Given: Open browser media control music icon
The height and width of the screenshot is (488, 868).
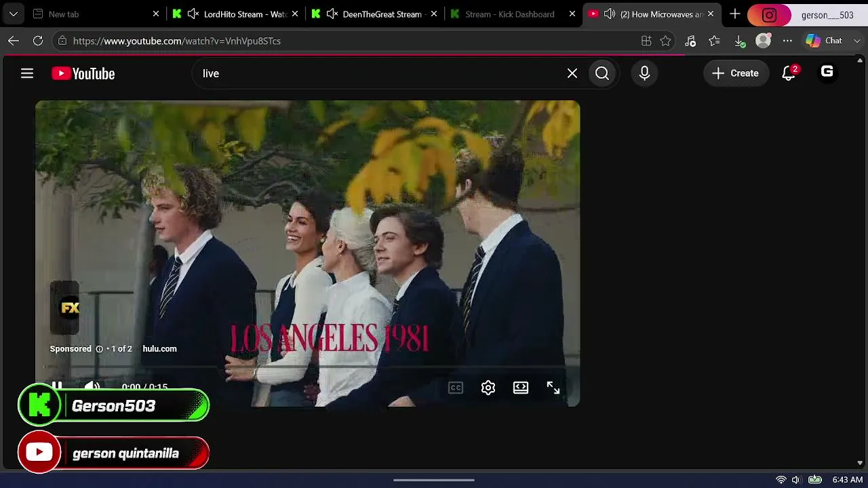Looking at the screenshot, I should (690, 41).
